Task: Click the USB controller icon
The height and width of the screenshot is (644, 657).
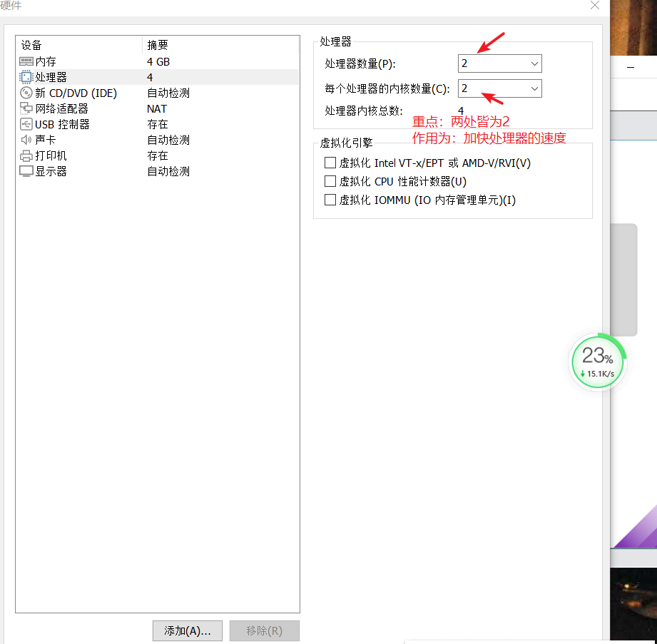Action: [x=26, y=124]
